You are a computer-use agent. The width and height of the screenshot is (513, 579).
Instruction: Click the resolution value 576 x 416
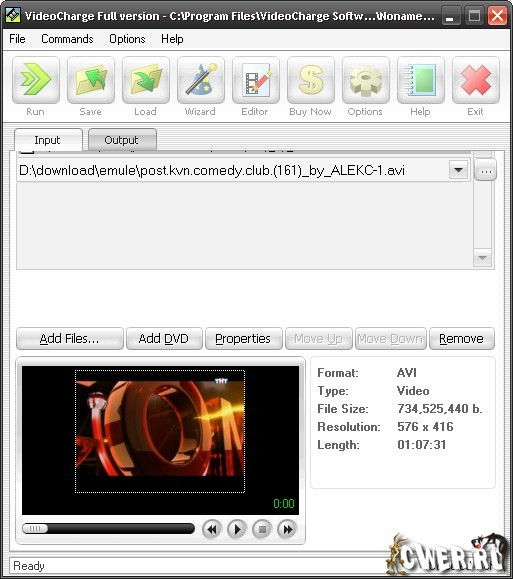click(425, 427)
